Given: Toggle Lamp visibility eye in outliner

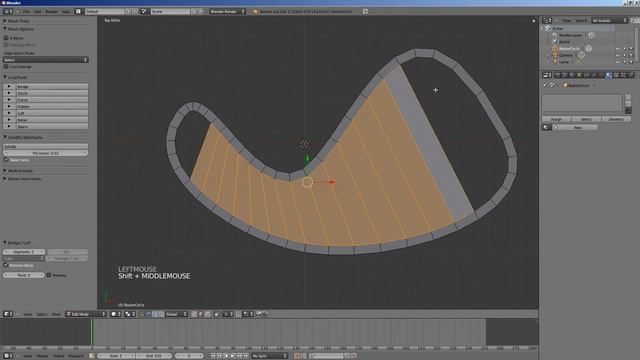Looking at the screenshot, I should click(x=618, y=62).
